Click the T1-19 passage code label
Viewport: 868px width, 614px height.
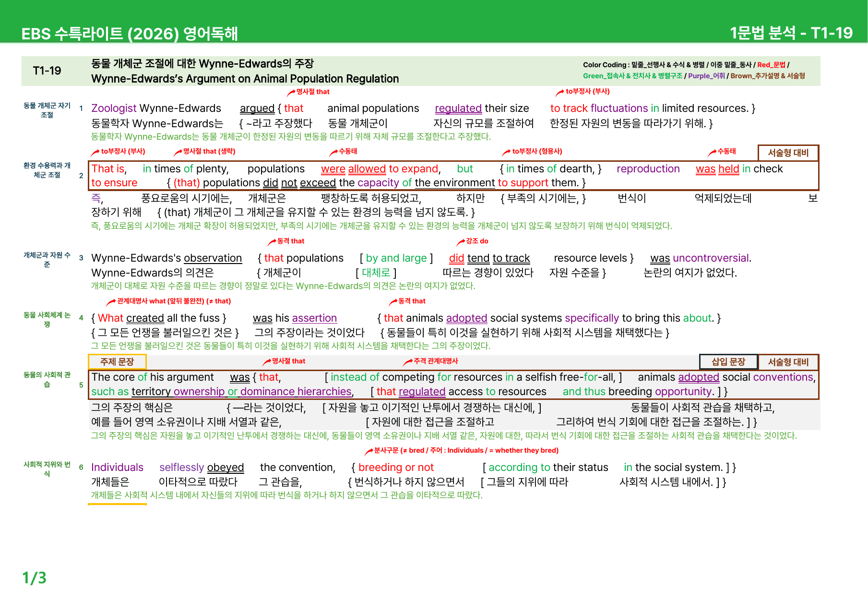(47, 71)
